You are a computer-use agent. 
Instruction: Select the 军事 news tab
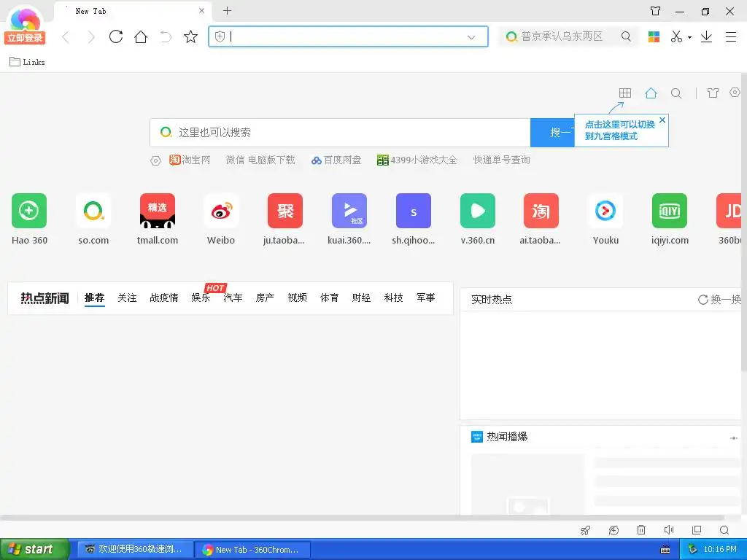pyautogui.click(x=425, y=298)
